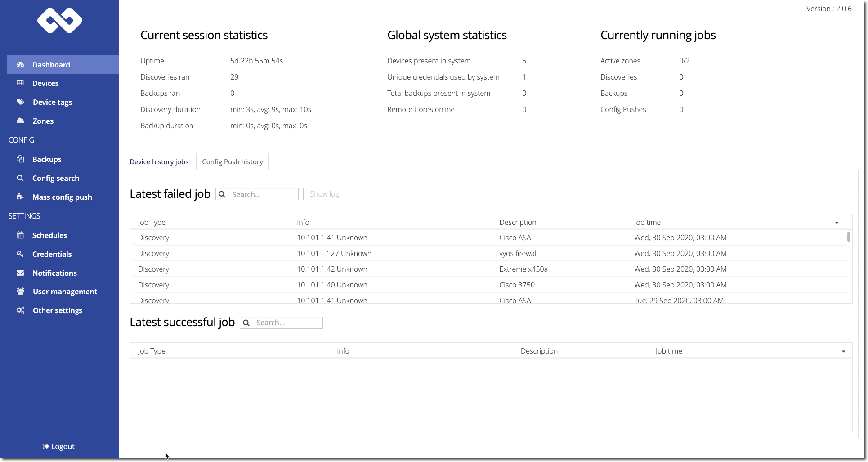This screenshot has height=462, width=868.
Task: Click the Mass config push puzzle icon
Action: point(20,197)
